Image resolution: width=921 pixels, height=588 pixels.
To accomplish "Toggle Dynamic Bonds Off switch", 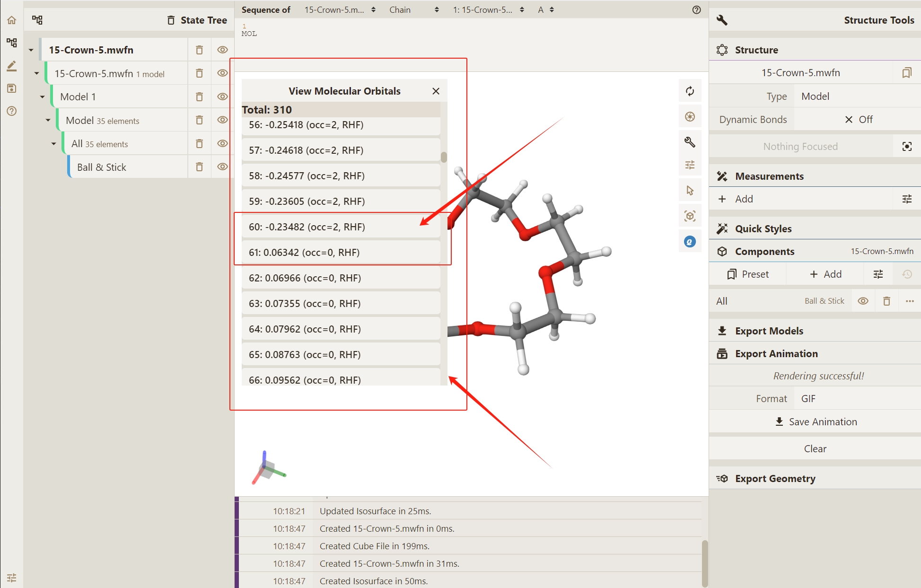I will tap(858, 120).
